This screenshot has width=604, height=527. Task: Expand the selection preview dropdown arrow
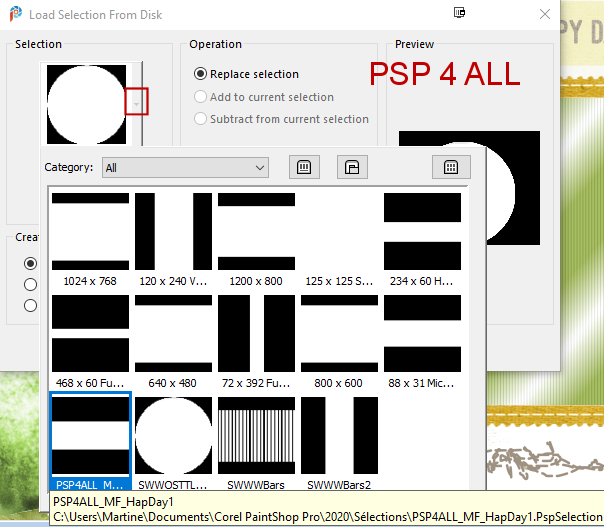tap(137, 101)
